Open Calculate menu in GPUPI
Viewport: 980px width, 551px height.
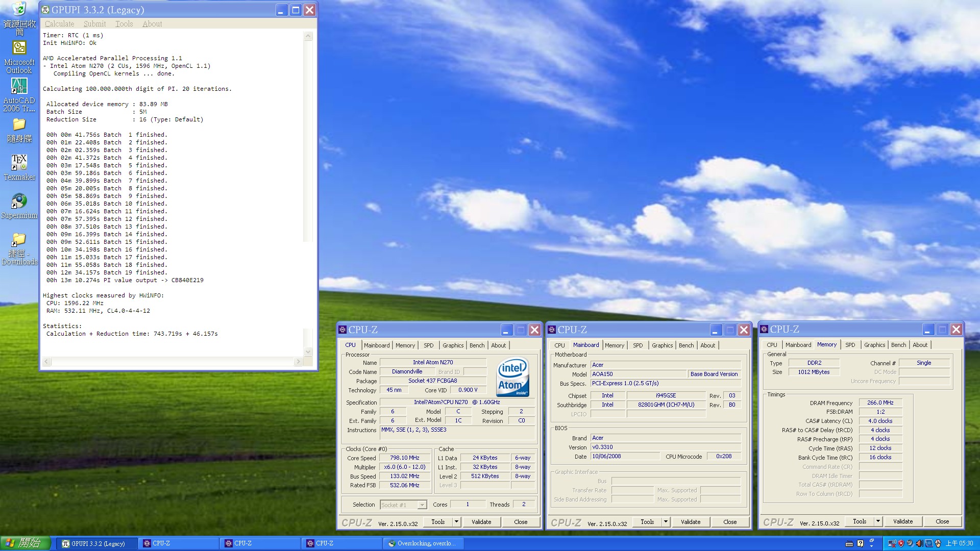pyautogui.click(x=59, y=24)
